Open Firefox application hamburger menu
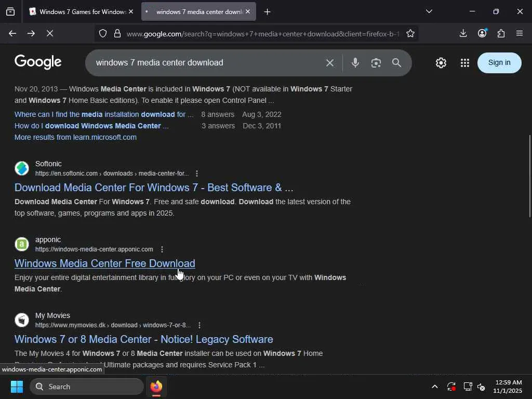Image resolution: width=532 pixels, height=399 pixels. [x=519, y=33]
